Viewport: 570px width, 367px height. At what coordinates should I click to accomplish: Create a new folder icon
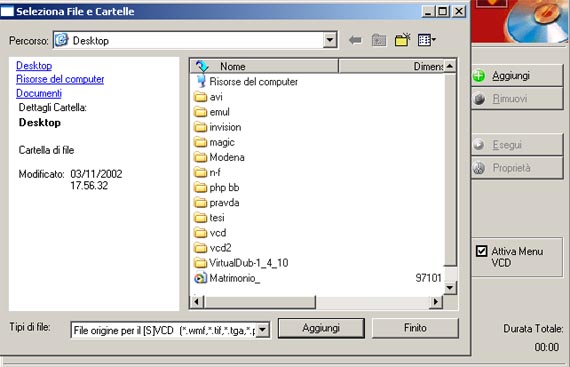click(x=402, y=40)
